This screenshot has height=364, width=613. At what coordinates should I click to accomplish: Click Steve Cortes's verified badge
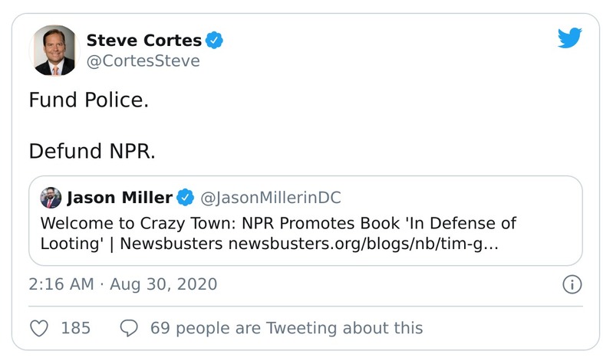point(216,41)
